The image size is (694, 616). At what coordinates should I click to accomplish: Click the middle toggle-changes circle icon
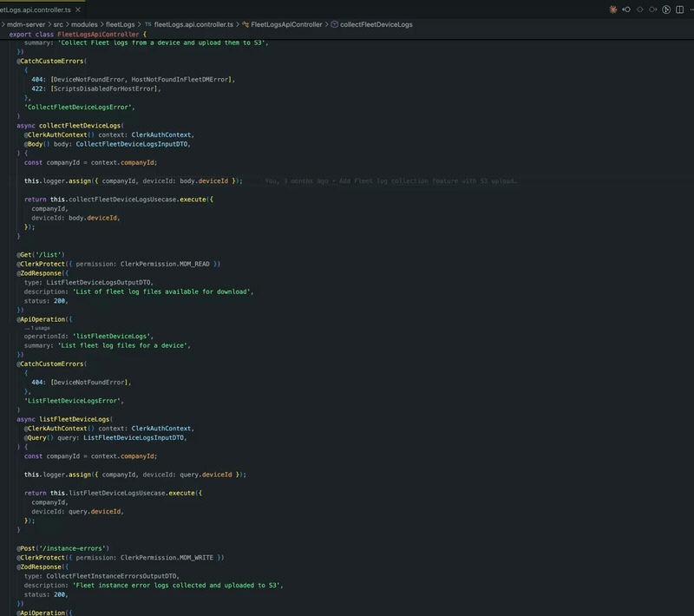(640, 10)
